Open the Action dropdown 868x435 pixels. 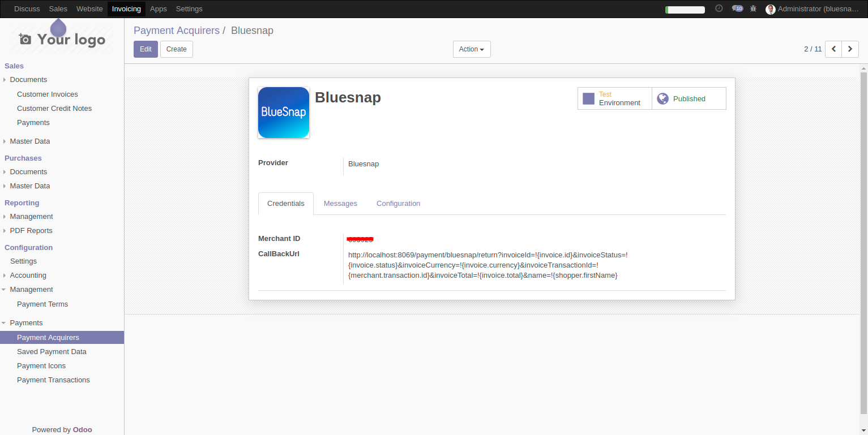point(472,49)
